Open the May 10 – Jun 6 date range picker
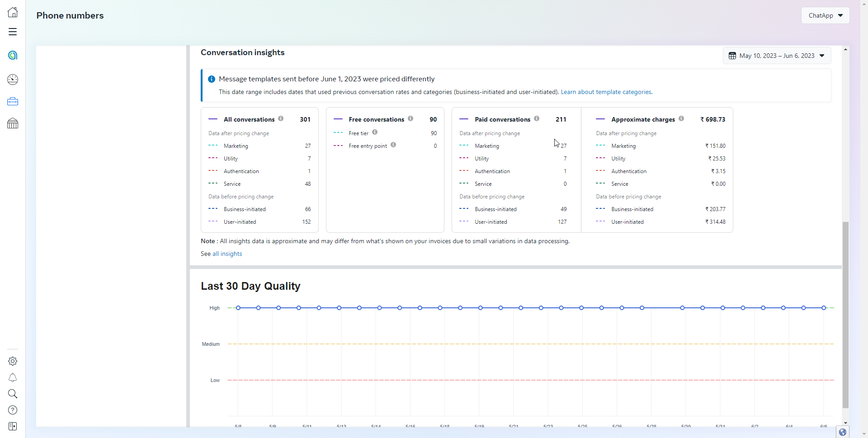Screen dimensions: 868x438 (777, 56)
